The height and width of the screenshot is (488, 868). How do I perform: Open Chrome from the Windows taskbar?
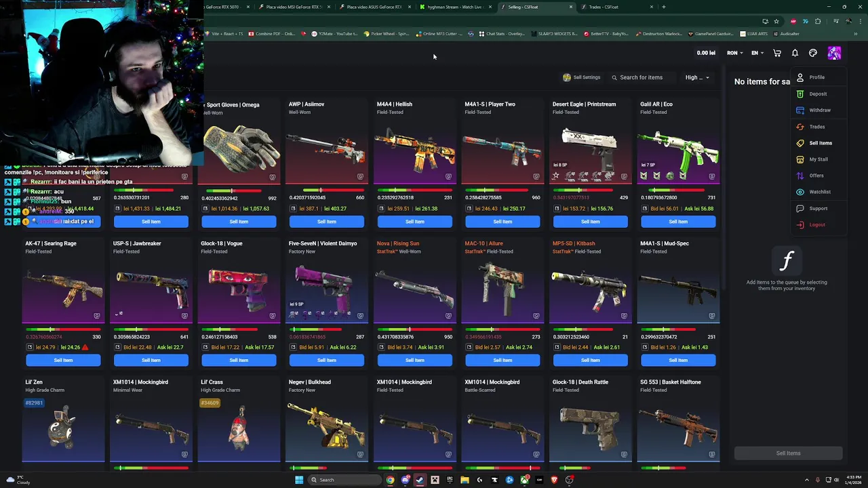(390, 480)
